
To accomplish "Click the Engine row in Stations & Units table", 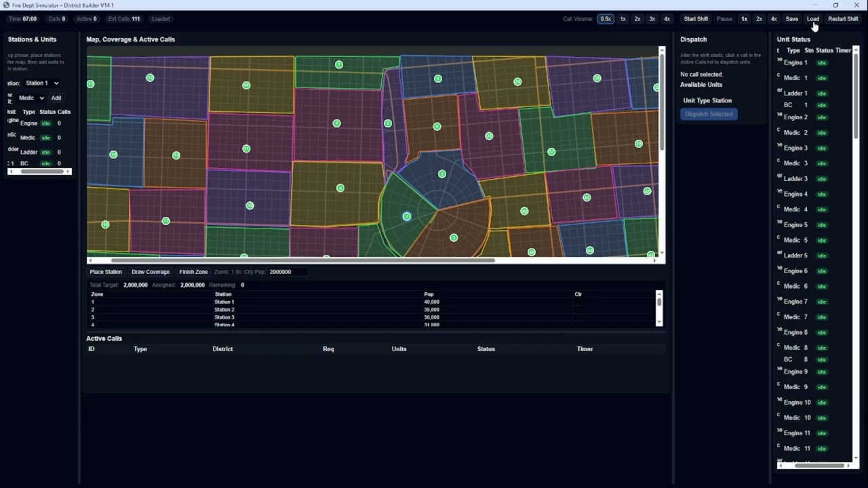I will 39,123.
